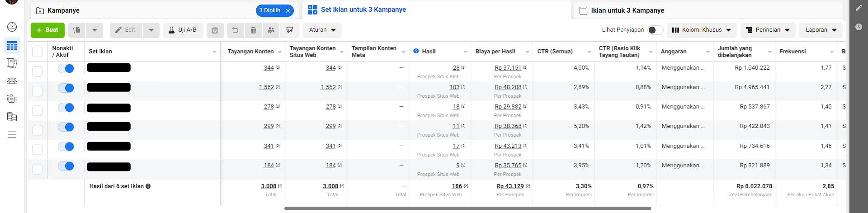Click the pencil edit icon on right panel

pos(859,8)
